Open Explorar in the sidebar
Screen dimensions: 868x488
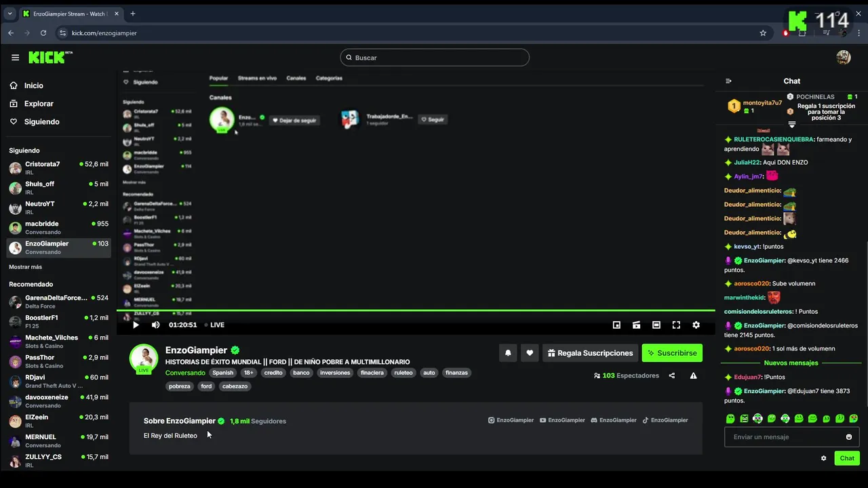click(x=39, y=104)
